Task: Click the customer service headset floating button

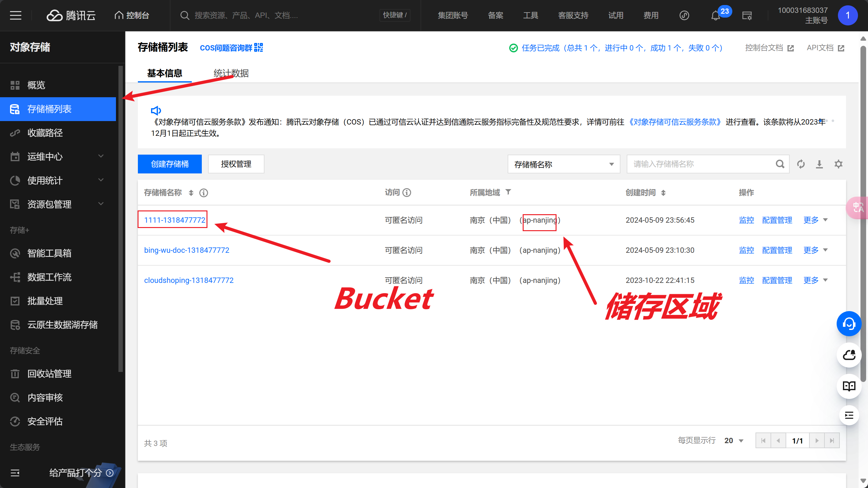Action: 849,324
